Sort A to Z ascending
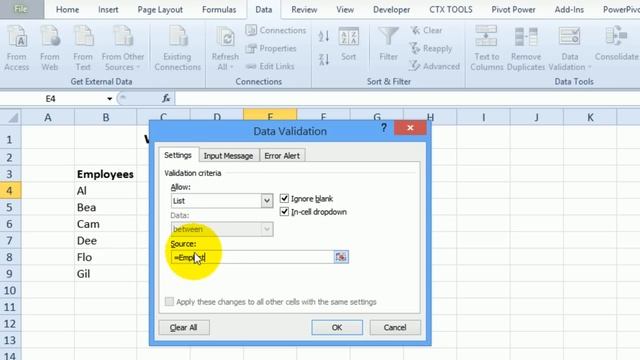This screenshot has height=360, width=640. (324, 37)
